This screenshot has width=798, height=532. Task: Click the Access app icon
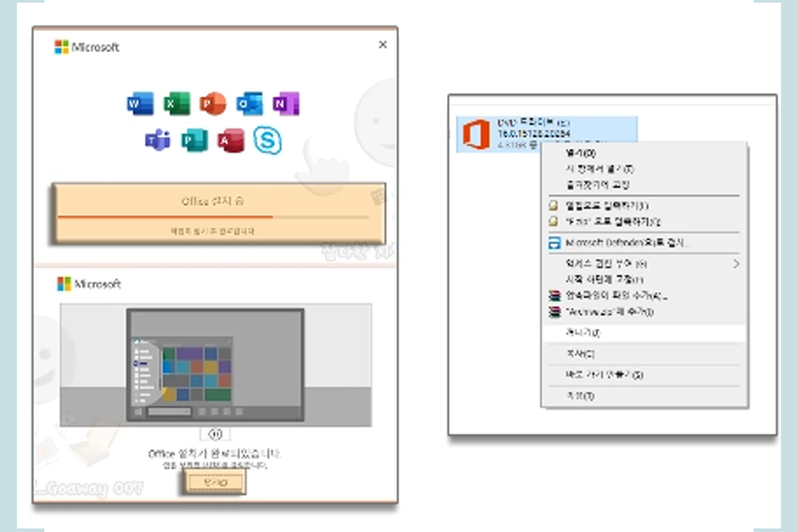point(231,140)
